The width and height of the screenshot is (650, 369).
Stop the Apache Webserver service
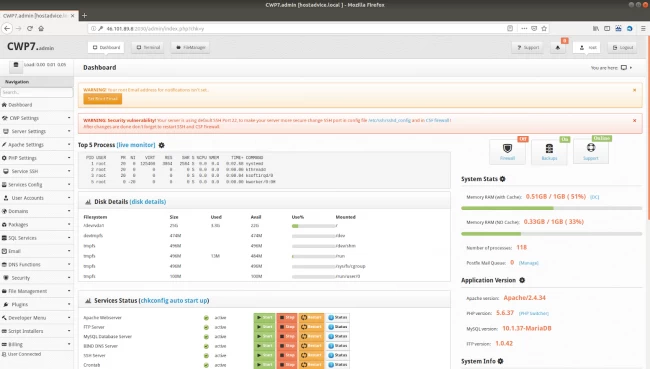click(287, 318)
